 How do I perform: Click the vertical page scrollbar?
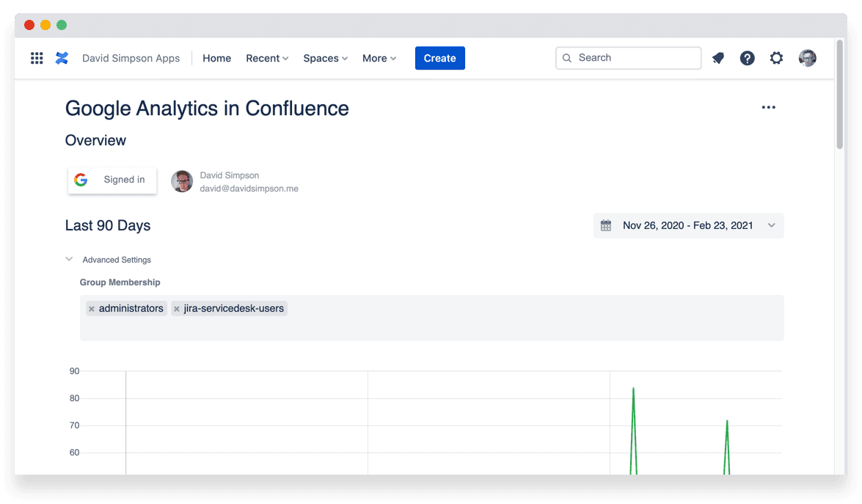tap(839, 94)
